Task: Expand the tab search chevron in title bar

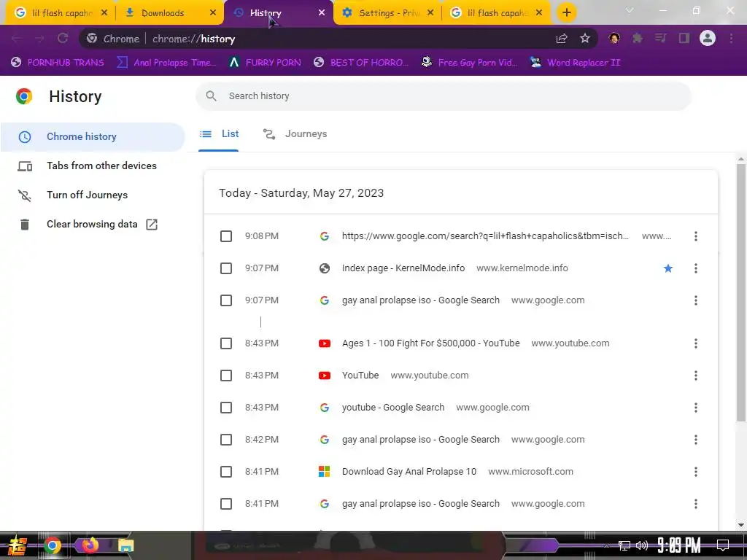Action: [x=630, y=10]
